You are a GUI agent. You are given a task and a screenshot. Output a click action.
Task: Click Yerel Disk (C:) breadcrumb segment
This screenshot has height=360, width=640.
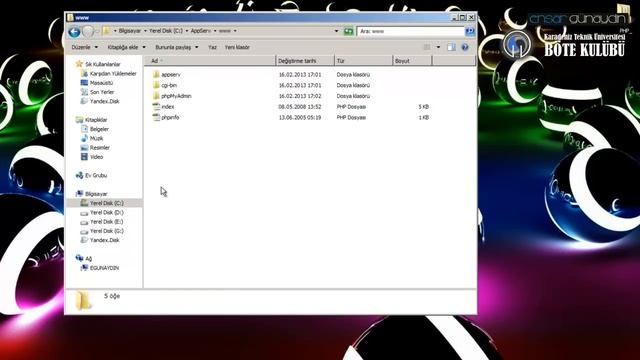pyautogui.click(x=166, y=31)
